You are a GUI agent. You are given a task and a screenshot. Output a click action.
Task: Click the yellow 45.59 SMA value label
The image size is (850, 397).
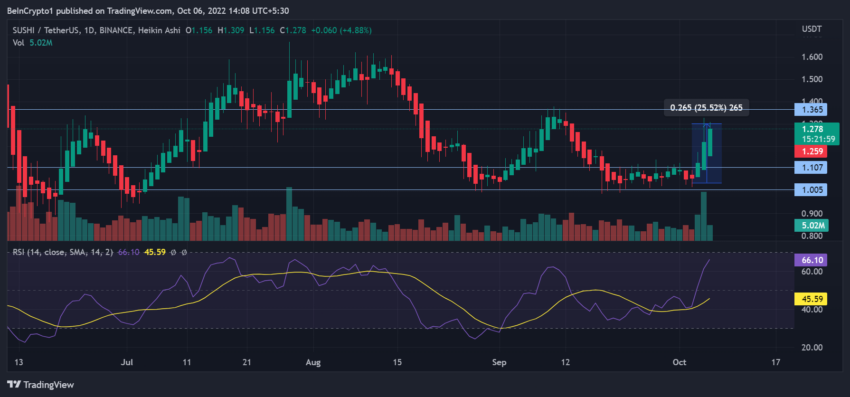click(811, 298)
